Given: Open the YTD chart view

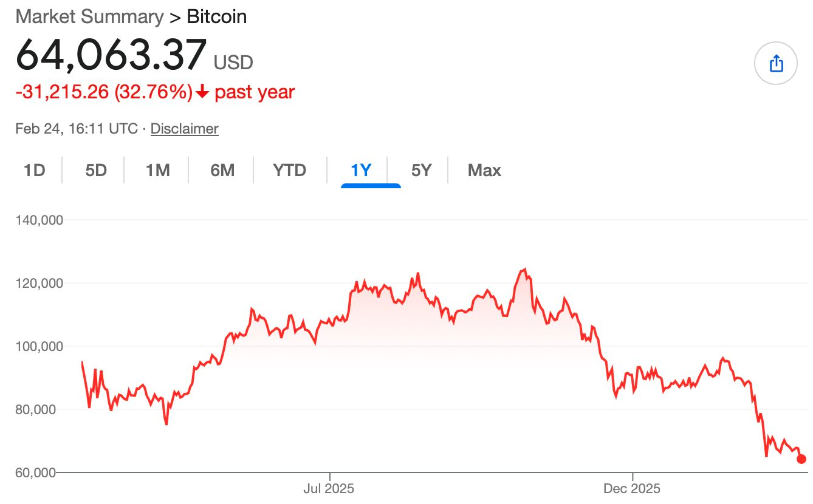Looking at the screenshot, I should 290,171.
